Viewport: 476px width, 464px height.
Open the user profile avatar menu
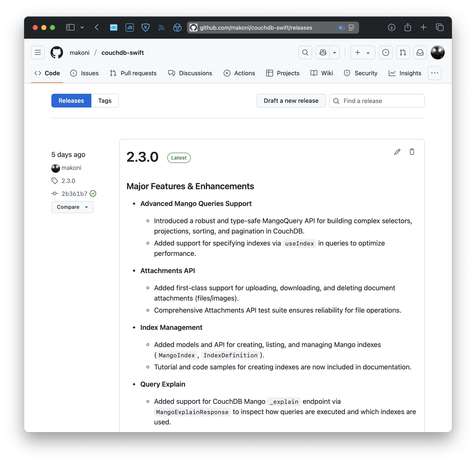[x=438, y=52]
